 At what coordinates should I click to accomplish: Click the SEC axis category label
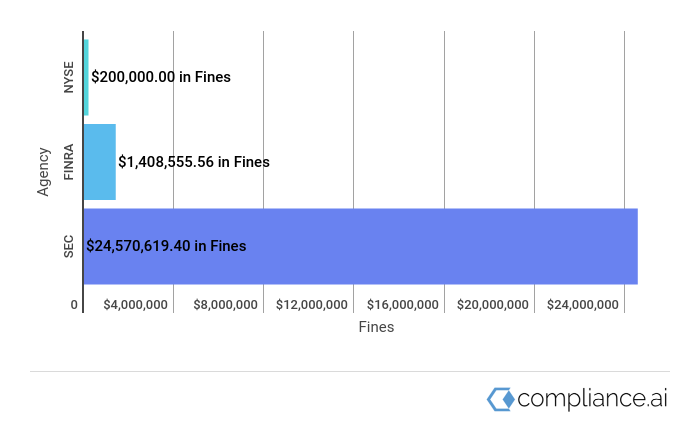coord(68,247)
